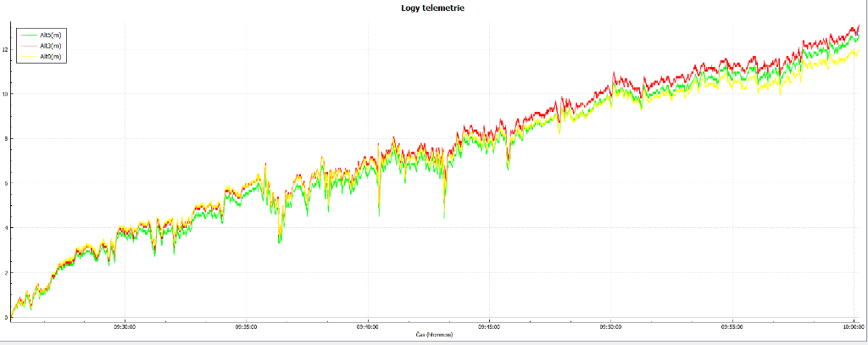Click the 09:50:00 time axis label
The height and width of the screenshot is (345, 868).
pyautogui.click(x=610, y=326)
